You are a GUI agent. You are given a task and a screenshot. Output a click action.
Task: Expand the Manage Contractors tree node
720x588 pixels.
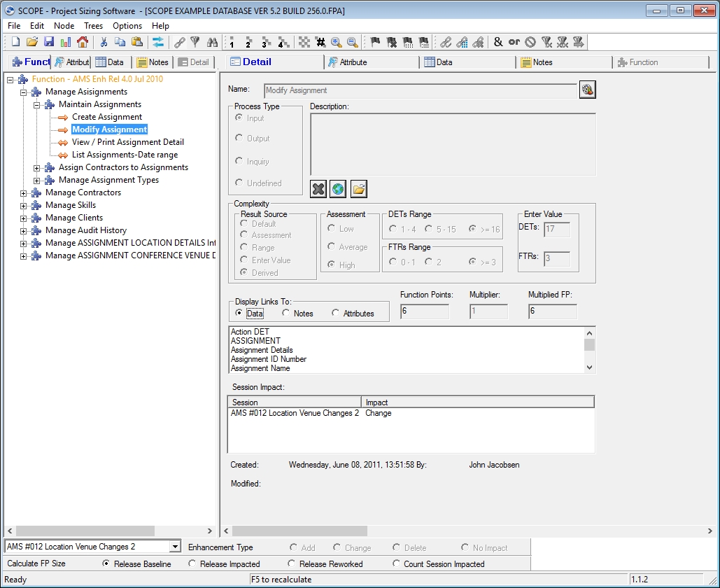tap(24, 193)
